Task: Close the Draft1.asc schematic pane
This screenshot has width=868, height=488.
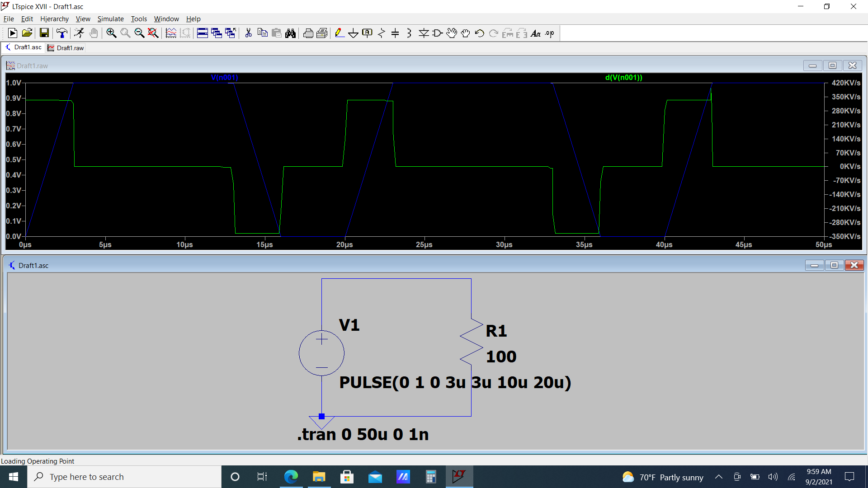Action: tap(854, 265)
